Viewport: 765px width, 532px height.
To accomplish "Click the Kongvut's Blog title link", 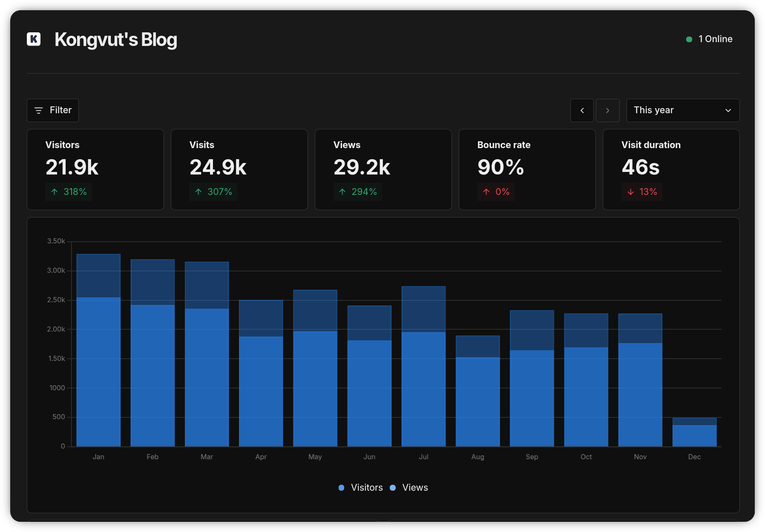I will point(115,40).
